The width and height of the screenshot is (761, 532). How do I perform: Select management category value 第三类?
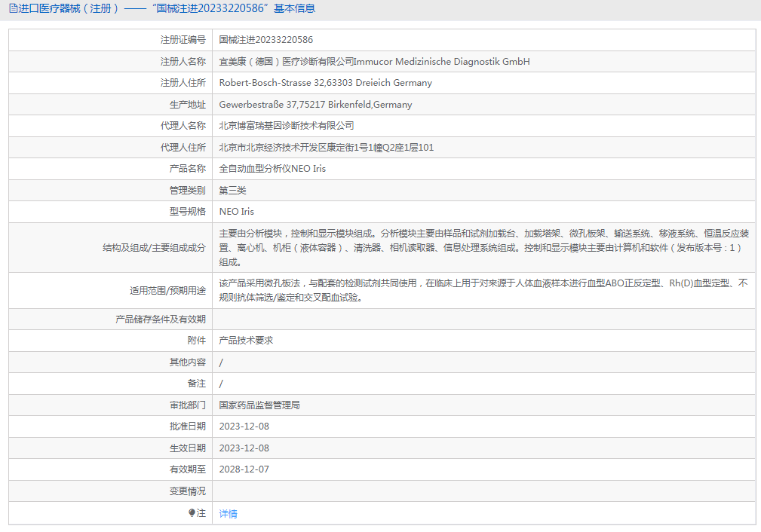(x=232, y=190)
